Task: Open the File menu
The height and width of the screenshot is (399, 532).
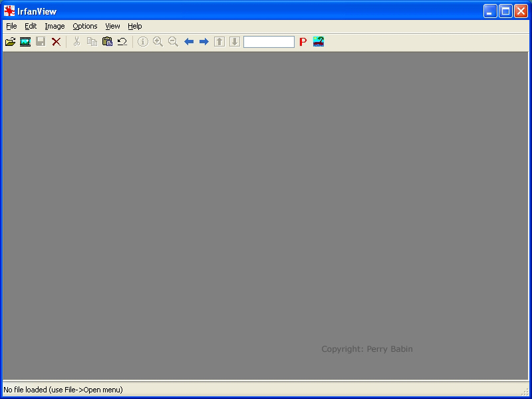Action: [11, 26]
